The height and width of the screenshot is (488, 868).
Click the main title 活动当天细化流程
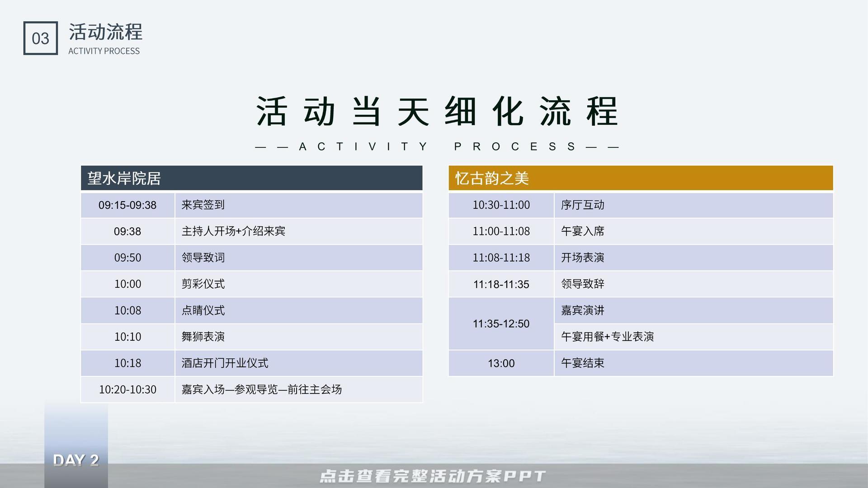click(x=437, y=111)
